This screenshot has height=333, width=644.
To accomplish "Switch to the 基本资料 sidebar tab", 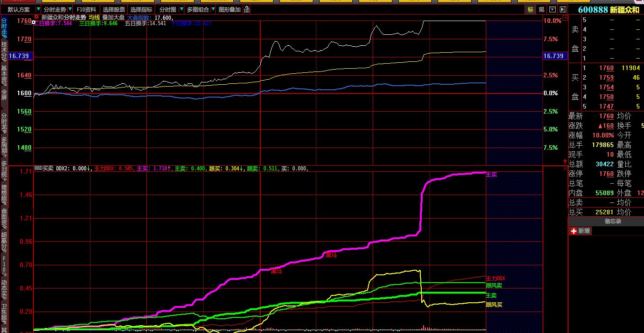I will click(4, 75).
